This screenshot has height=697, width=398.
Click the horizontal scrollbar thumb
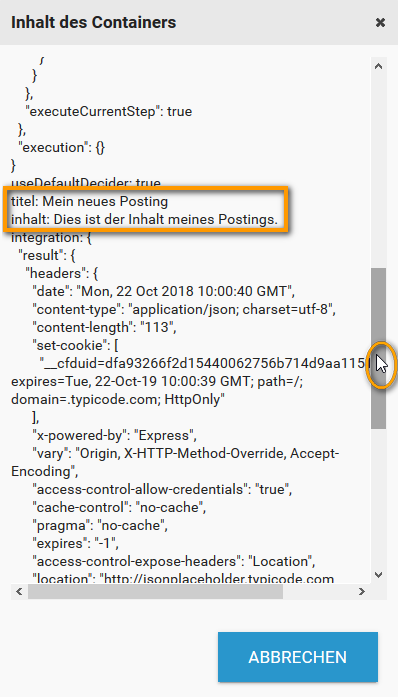coord(155,591)
